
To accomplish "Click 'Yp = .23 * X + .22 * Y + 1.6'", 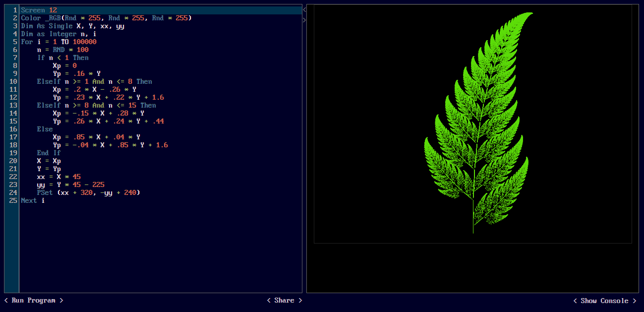I will [108, 97].
